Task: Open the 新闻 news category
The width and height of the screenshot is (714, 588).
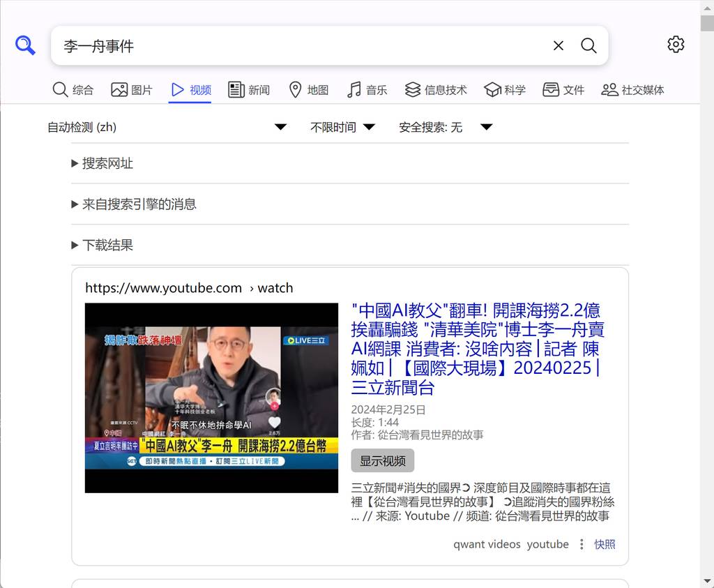Action: coord(249,90)
